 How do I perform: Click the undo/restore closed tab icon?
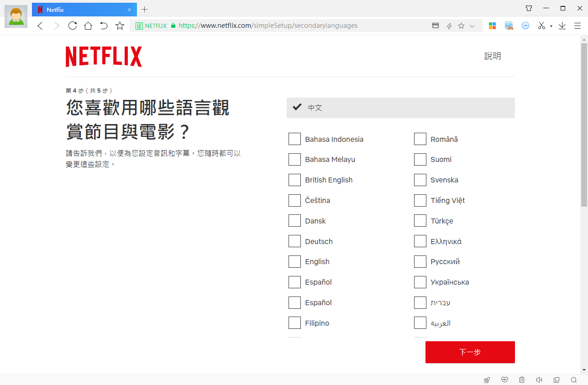(104, 26)
